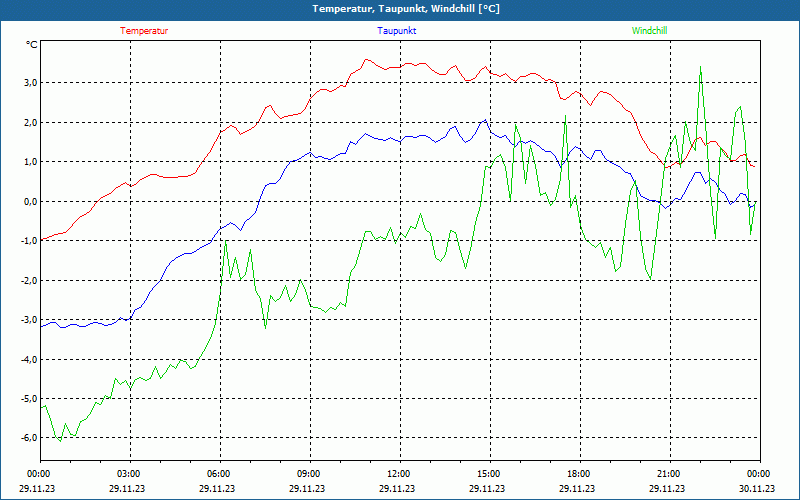
Task: Click the 2,0 y-axis value
Action: pyautogui.click(x=30, y=122)
